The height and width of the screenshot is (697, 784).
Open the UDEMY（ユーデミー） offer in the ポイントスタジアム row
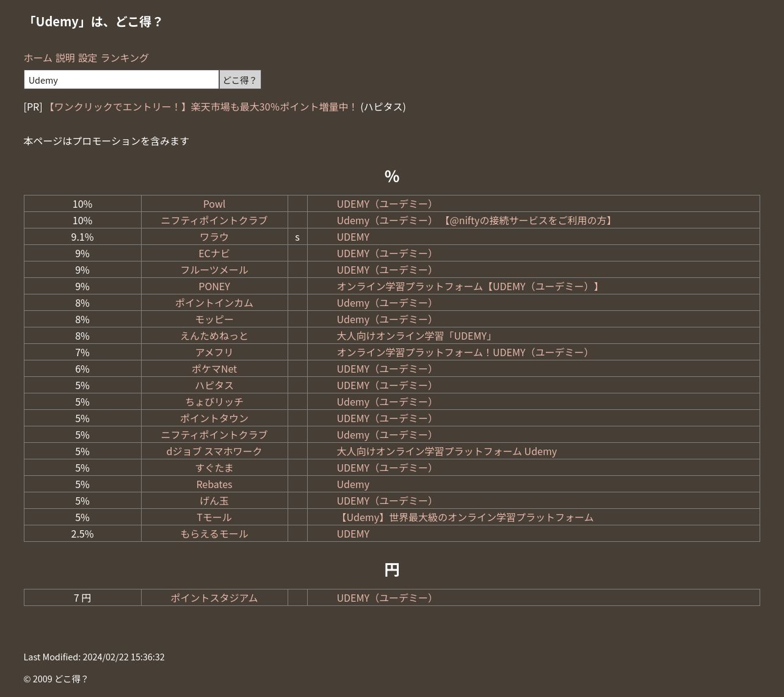point(386,597)
